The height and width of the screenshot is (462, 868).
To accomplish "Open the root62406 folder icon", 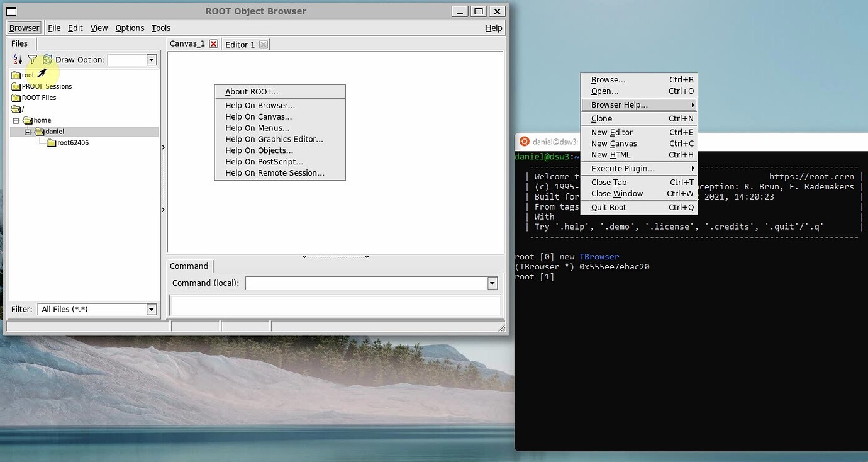I will point(52,142).
